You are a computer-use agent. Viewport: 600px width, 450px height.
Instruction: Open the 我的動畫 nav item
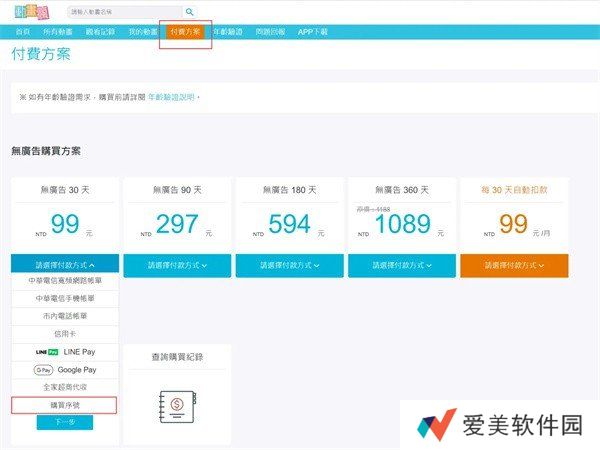tap(143, 32)
